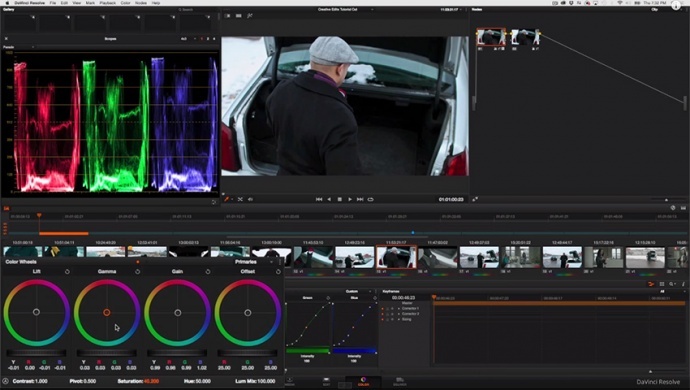Jump to last frame in viewer transport
Screen dimensions: 690x390
pyautogui.click(x=360, y=199)
